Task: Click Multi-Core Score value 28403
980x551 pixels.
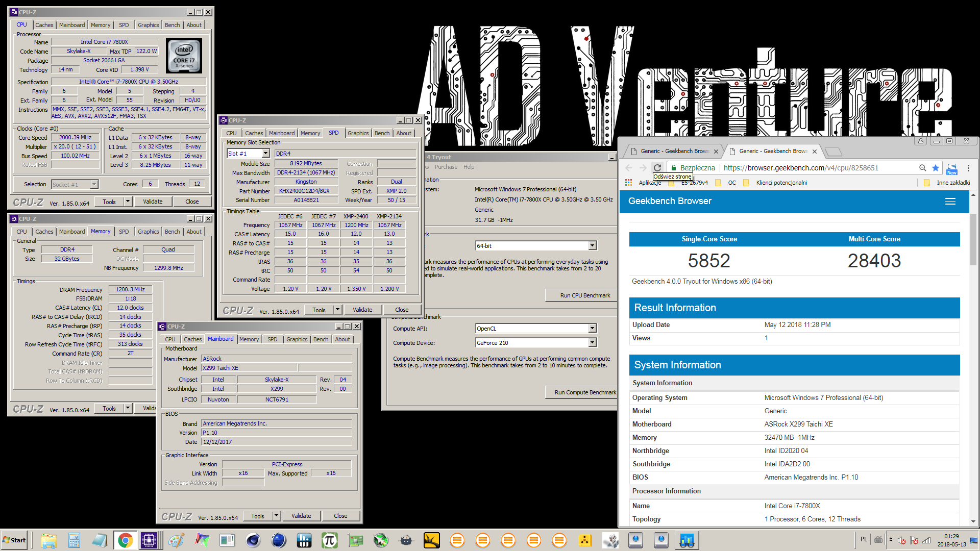Action: 874,261
